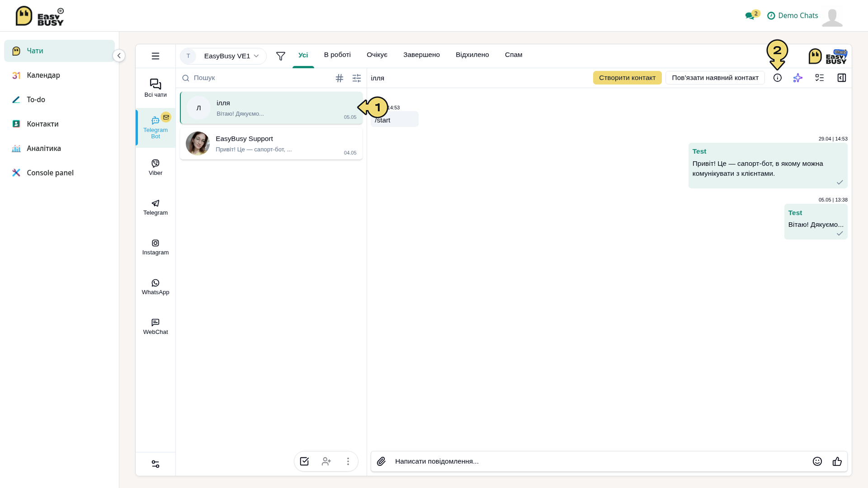Open search tuning options icon
The image size is (868, 488).
coord(357,78)
